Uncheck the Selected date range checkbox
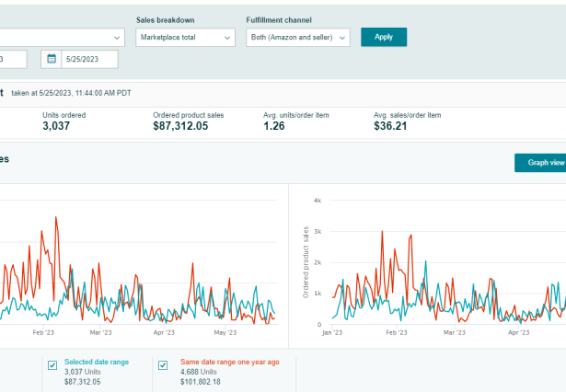 52,363
